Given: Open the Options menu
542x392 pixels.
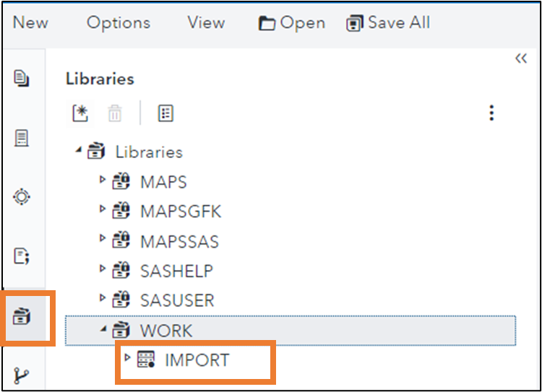Looking at the screenshot, I should click(119, 22).
